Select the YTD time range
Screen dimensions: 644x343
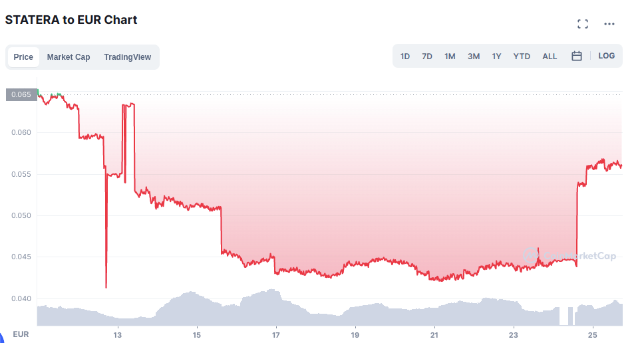pos(522,57)
